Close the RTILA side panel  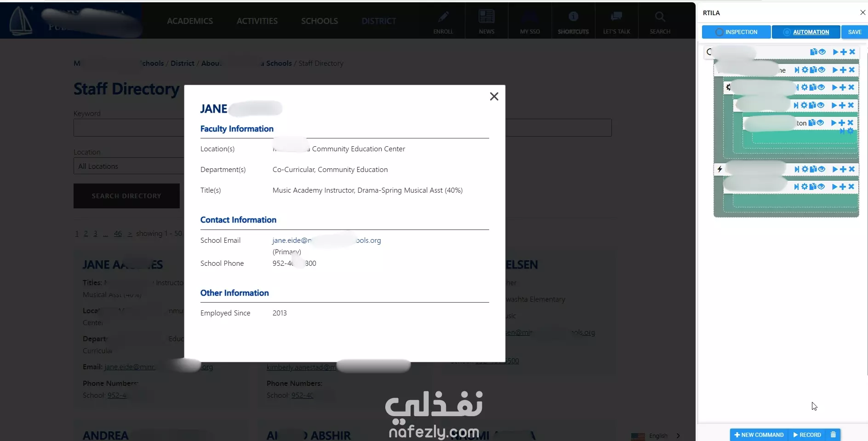tap(862, 12)
